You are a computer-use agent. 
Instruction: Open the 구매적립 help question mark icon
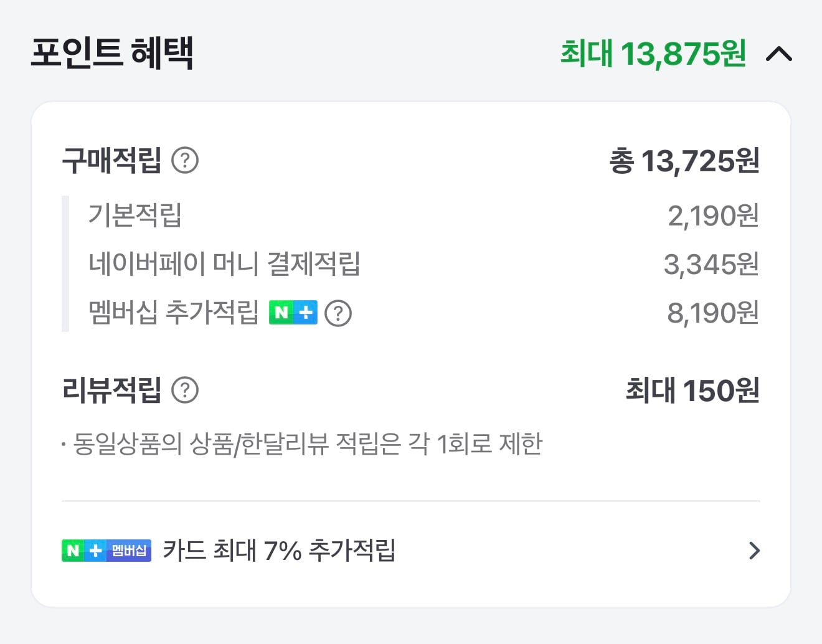[x=186, y=161]
